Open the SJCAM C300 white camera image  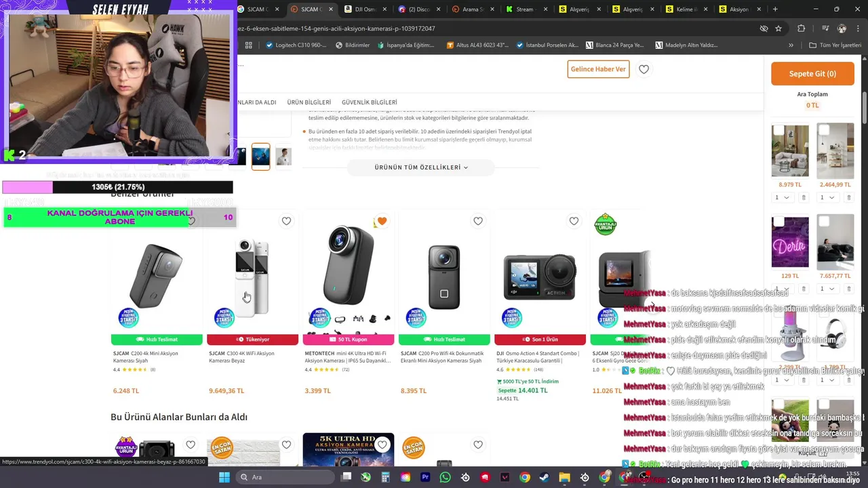click(x=252, y=277)
